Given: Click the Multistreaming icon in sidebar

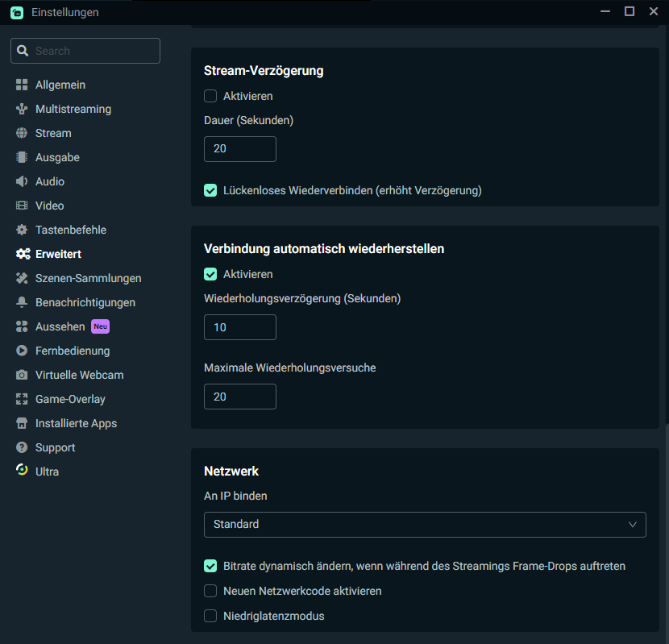Looking at the screenshot, I should tap(22, 109).
